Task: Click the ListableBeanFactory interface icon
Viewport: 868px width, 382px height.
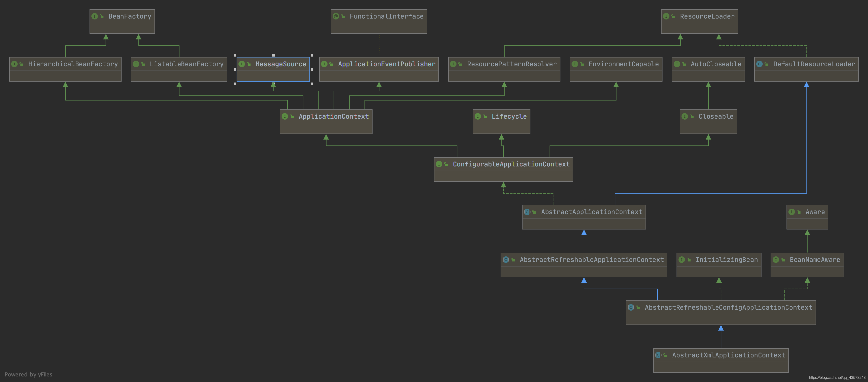Action: [x=136, y=64]
